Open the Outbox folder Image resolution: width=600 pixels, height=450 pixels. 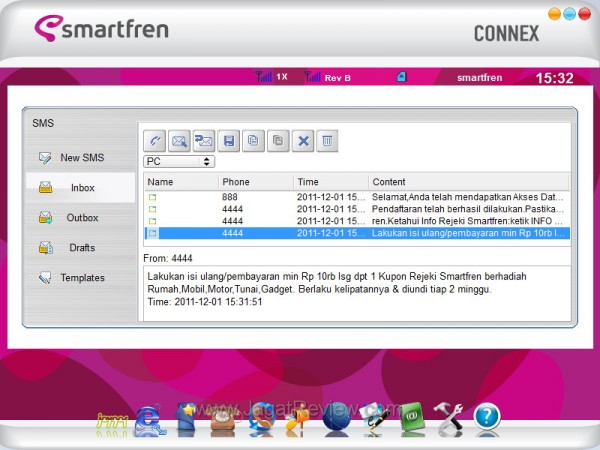[x=80, y=218]
